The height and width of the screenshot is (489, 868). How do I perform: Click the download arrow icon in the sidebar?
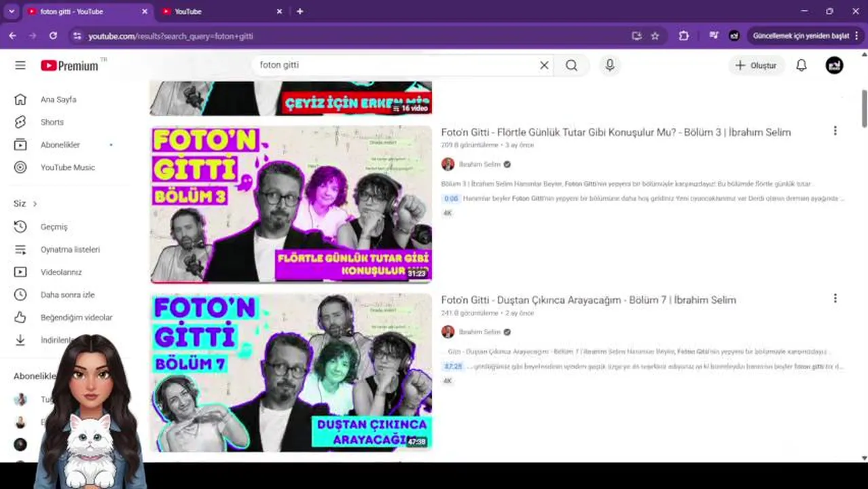(20, 340)
